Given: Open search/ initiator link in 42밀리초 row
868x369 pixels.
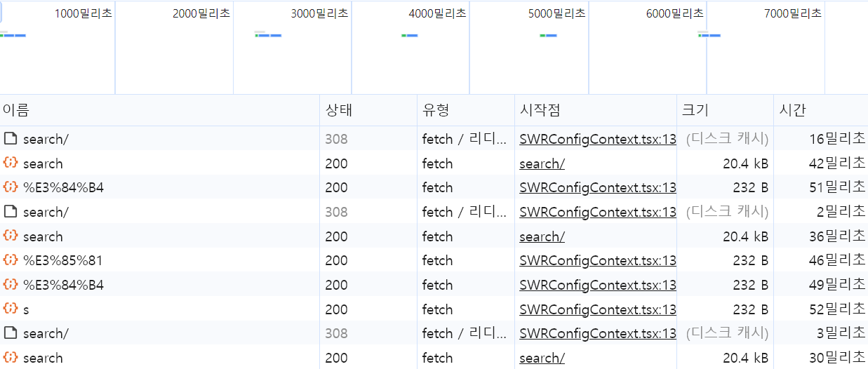Looking at the screenshot, I should click(x=542, y=163).
